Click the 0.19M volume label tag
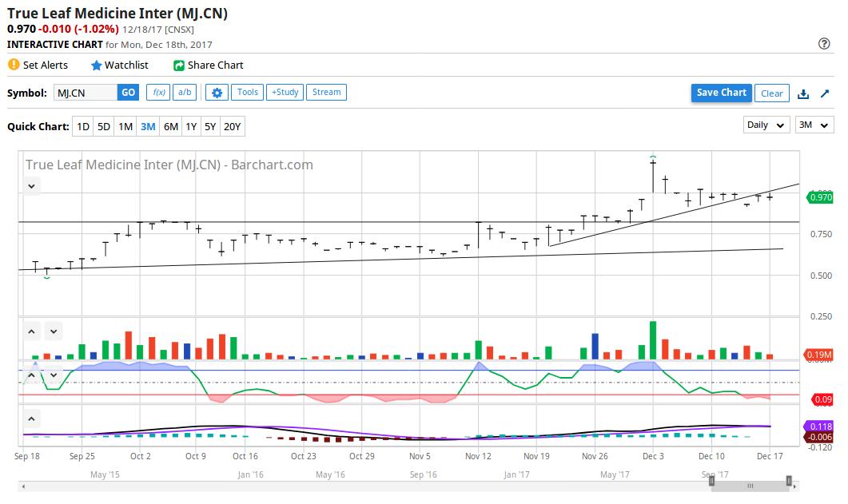Viewport: 848px width, 504px height. coord(818,355)
